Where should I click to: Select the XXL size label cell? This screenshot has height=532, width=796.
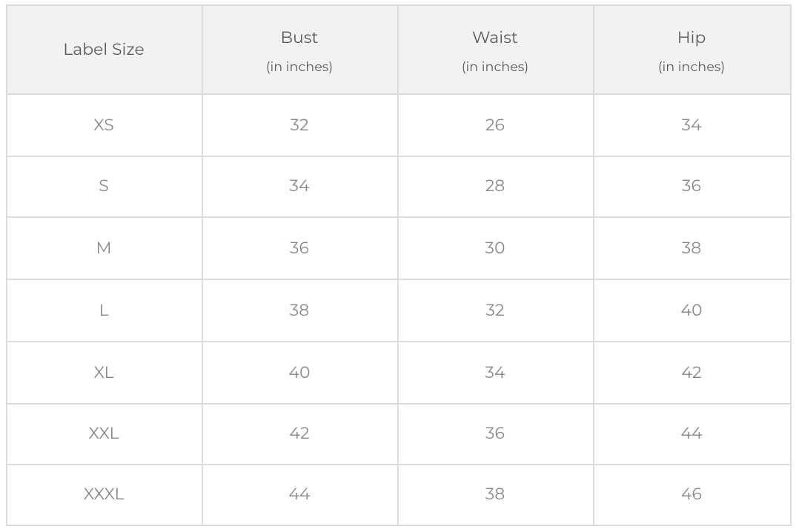point(104,433)
